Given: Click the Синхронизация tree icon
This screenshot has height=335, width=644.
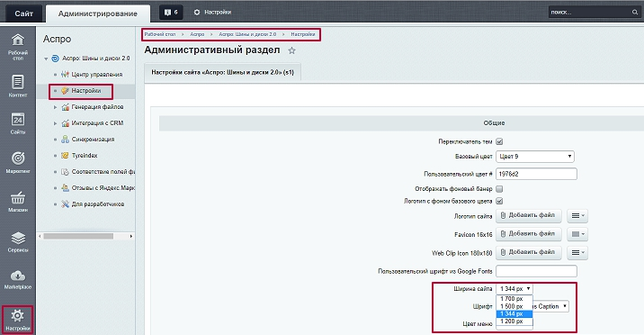Looking at the screenshot, I should [65, 140].
